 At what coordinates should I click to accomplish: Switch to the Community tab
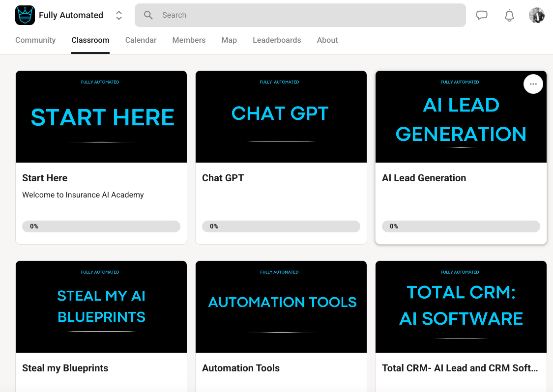tap(35, 40)
